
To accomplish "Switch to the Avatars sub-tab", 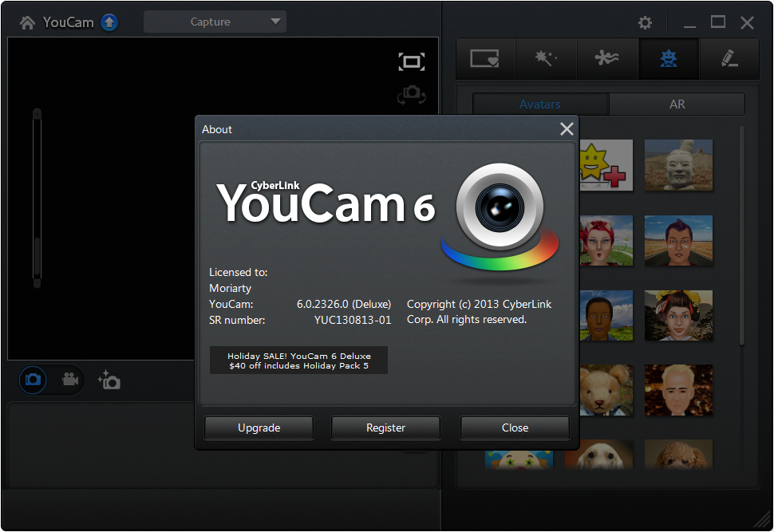I will pos(540,104).
